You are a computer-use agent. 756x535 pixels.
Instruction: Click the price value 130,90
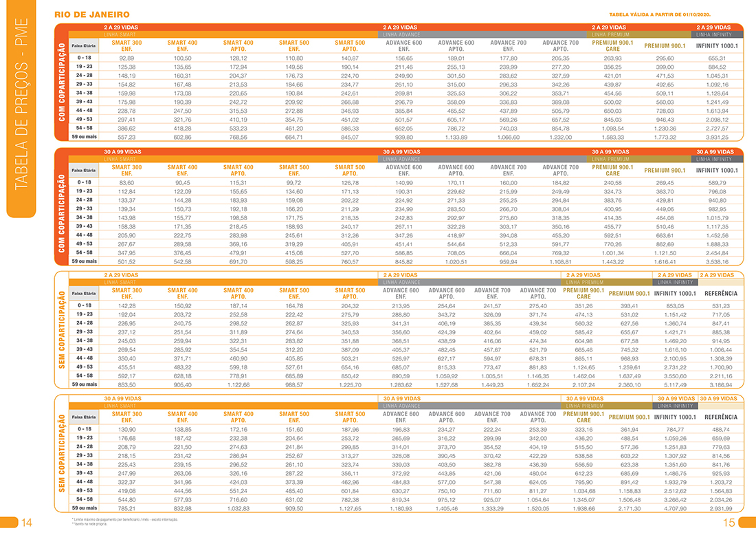click(126, 429)
